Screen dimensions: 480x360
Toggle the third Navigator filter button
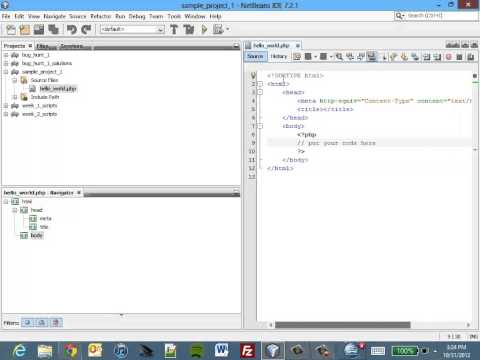[56, 323]
